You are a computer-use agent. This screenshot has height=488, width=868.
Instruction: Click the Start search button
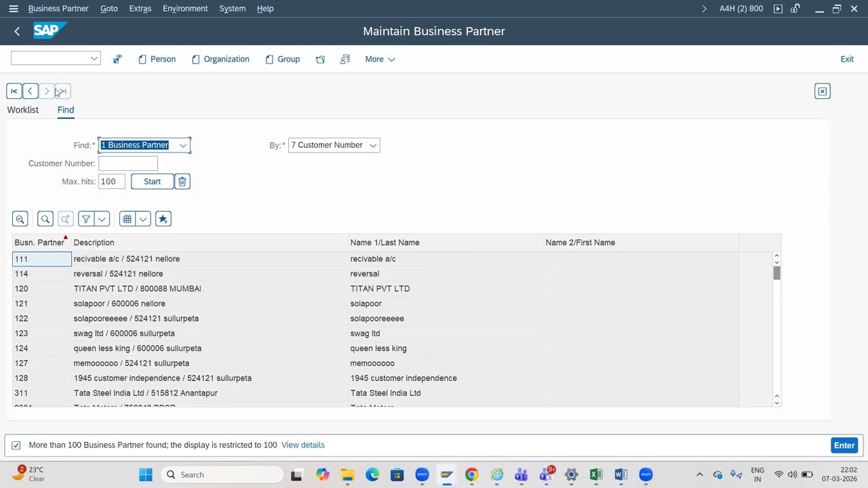coord(152,182)
